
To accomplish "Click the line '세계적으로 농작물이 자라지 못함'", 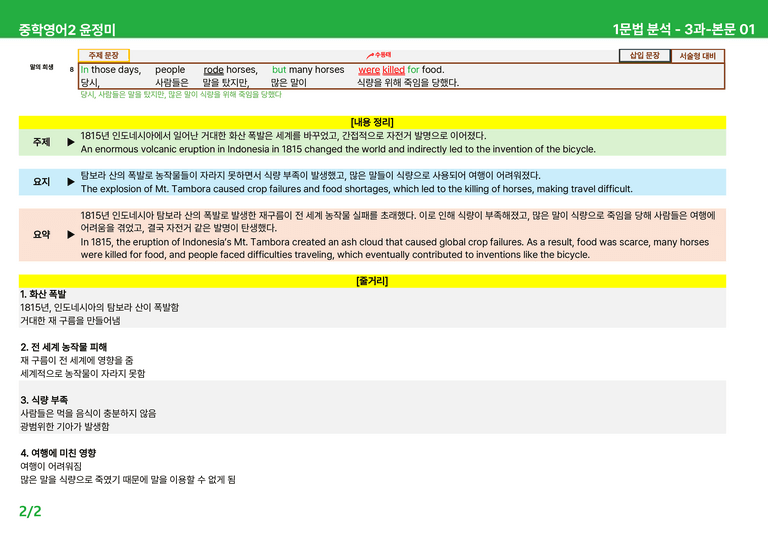I will point(83,374).
